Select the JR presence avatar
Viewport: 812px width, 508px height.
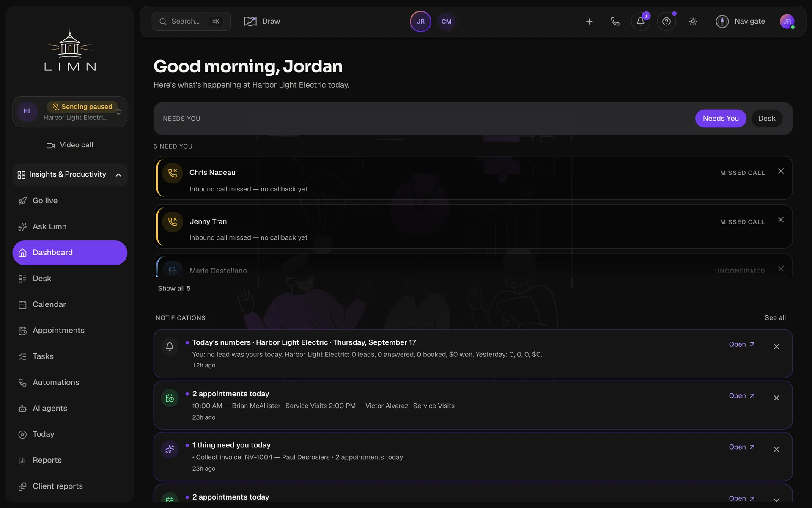pyautogui.click(x=420, y=22)
